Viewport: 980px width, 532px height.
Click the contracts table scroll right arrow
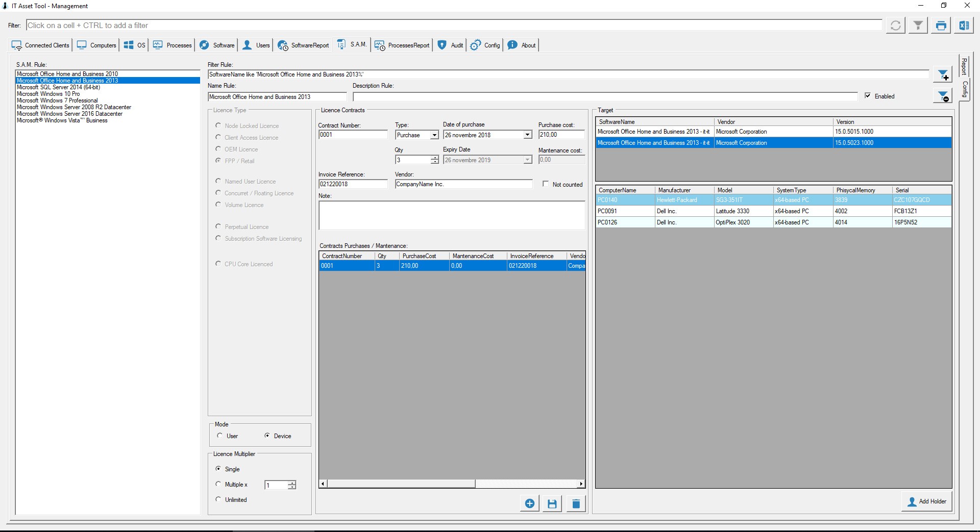[581, 484]
